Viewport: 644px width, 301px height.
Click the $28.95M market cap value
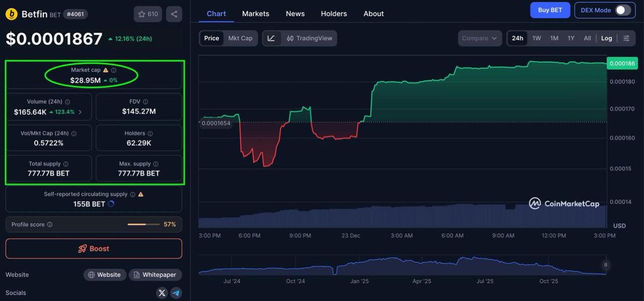[85, 80]
